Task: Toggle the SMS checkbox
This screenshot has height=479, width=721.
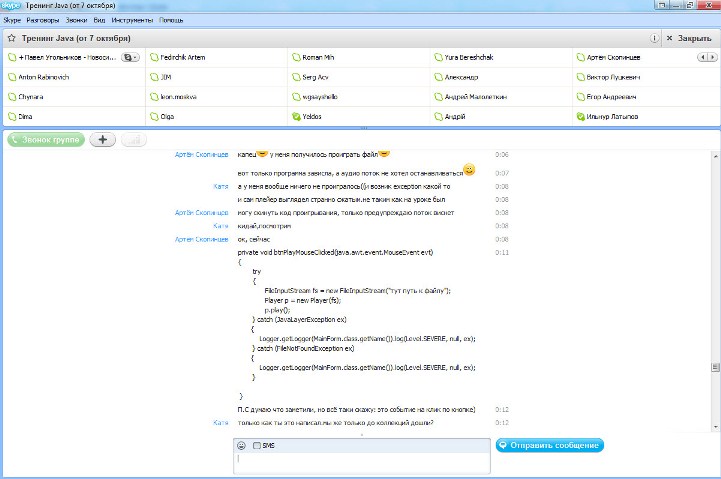Action: point(257,445)
